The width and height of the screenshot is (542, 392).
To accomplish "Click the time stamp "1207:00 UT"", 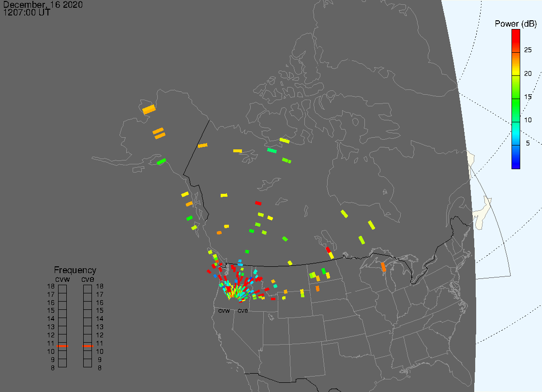I will point(27,13).
